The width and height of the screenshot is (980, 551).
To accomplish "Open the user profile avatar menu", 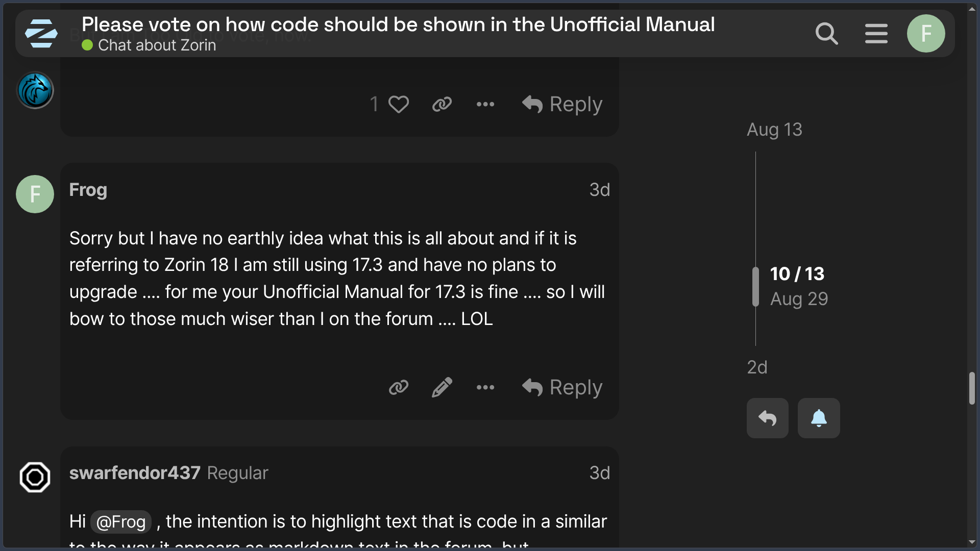I will (x=925, y=34).
